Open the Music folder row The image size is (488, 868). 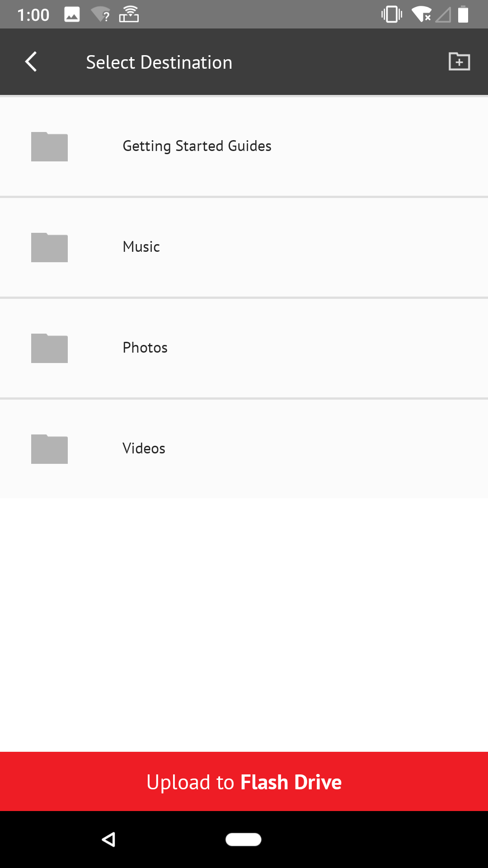pos(244,247)
